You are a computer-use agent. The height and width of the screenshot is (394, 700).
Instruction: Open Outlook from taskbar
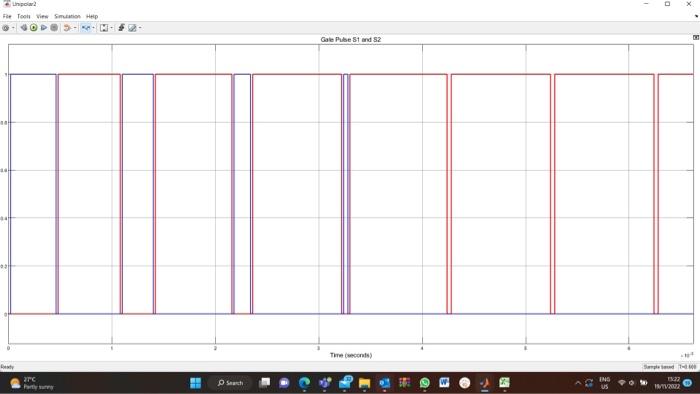(x=384, y=383)
